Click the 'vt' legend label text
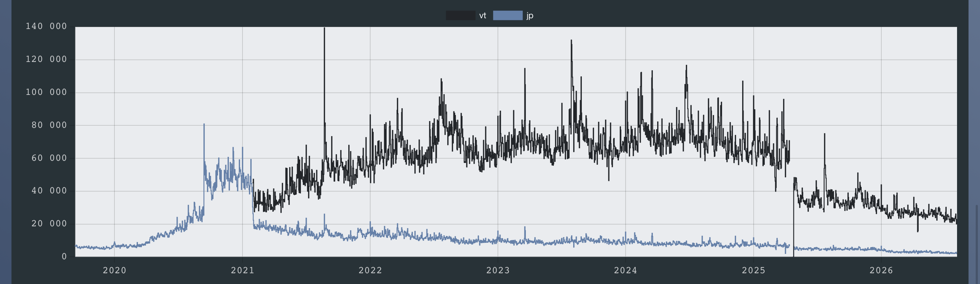The image size is (980, 284). 483,15
